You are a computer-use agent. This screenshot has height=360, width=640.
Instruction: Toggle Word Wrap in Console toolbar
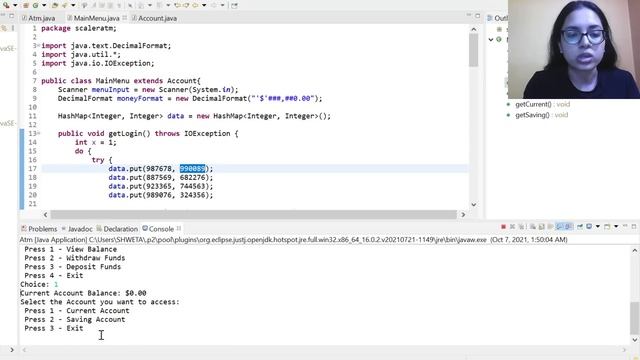[551, 227]
